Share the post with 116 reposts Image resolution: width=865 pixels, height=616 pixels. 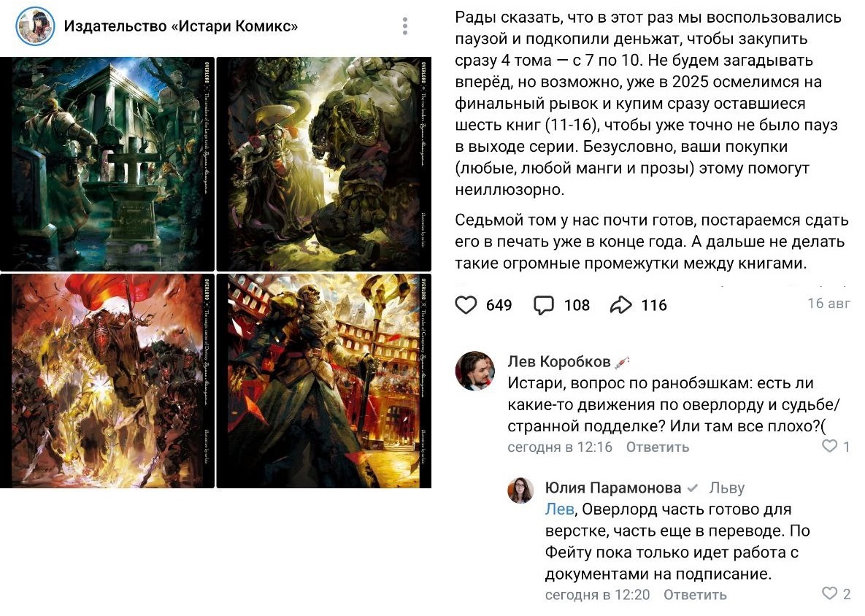point(620,305)
